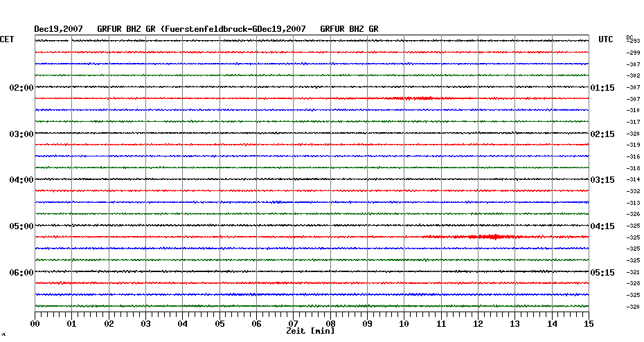Click the DC offset value -302
Image resolution: width=644 pixels, height=342 pixels.
click(x=634, y=76)
